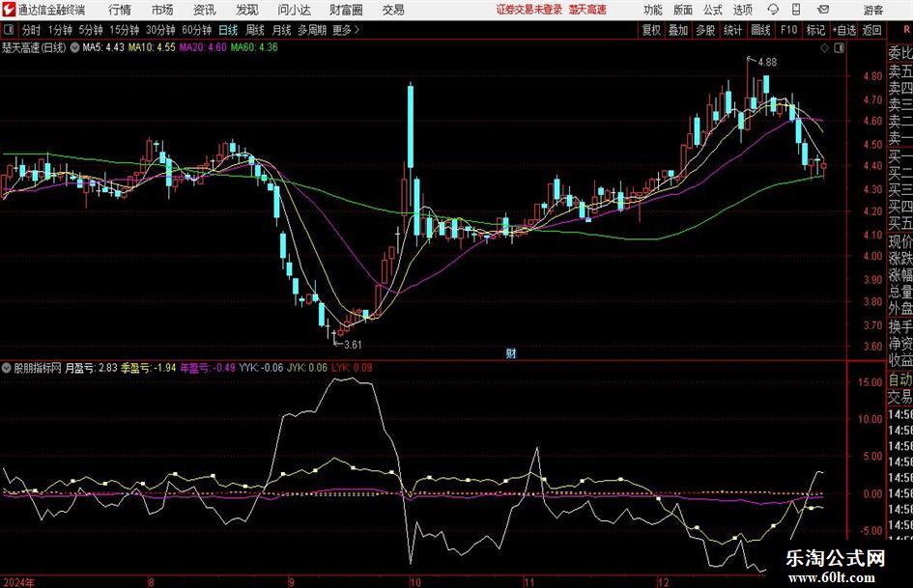Switch to 15分钟 period
Viewport: 913px width, 588px height.
point(125,30)
